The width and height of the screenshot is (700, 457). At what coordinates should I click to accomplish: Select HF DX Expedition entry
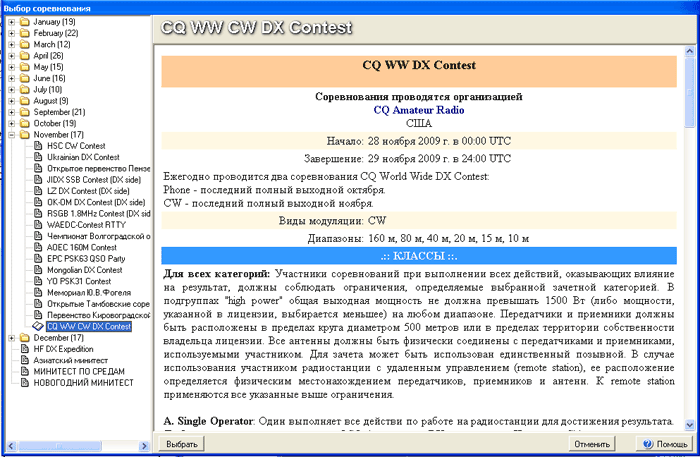tap(63, 349)
